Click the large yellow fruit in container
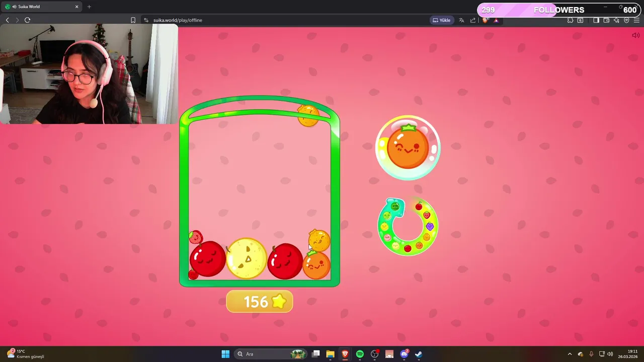 click(247, 259)
